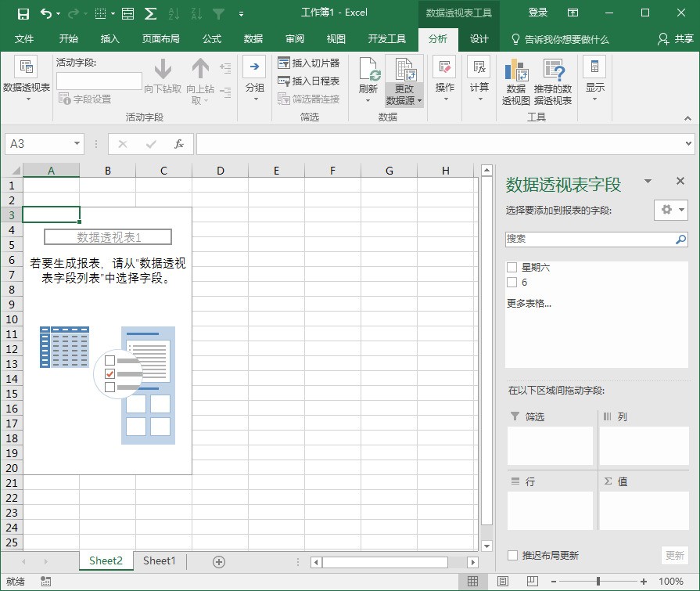Click the 更多表格... link
The image size is (700, 591).
point(529,304)
